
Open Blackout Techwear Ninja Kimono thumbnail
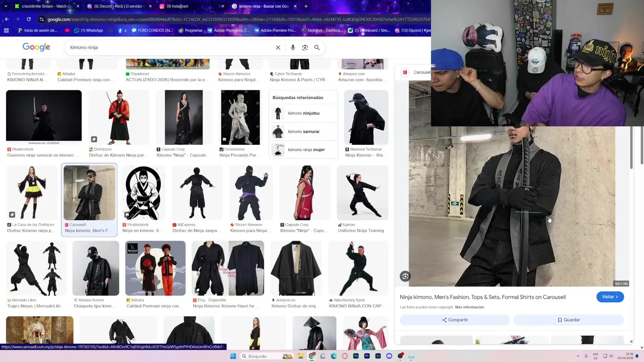coord(366,117)
